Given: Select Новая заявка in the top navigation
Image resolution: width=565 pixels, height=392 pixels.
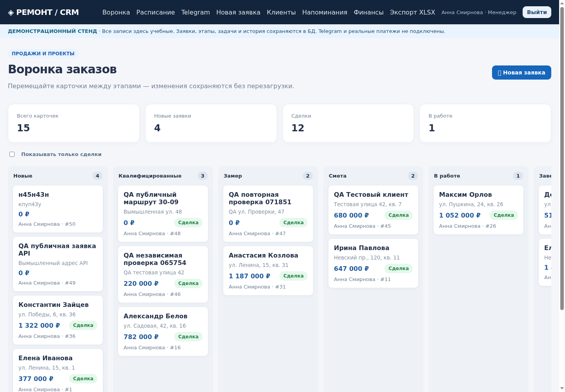Looking at the screenshot, I should pos(238,12).
